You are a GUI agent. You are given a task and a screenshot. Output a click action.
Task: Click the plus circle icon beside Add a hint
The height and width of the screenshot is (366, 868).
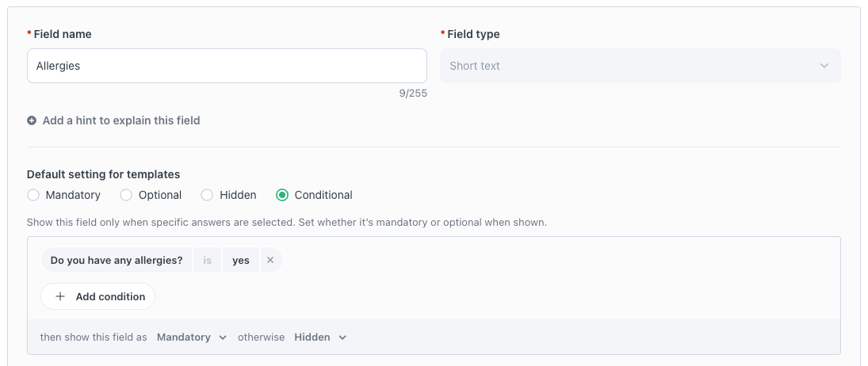pos(32,121)
